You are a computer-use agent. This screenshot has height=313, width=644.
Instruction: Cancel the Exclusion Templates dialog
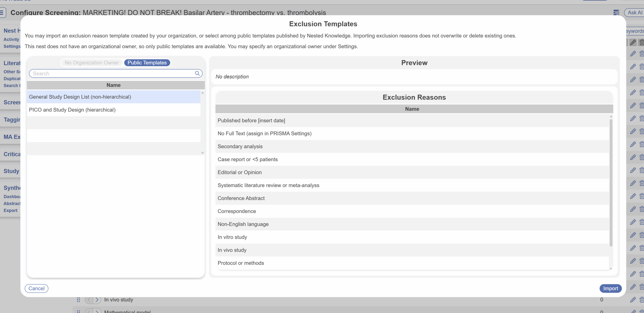pos(36,288)
